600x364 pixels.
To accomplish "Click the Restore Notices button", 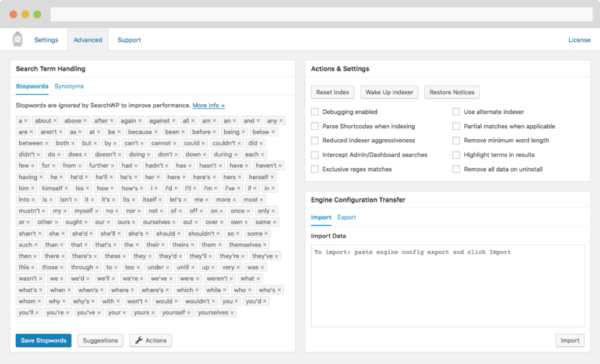I will [x=451, y=92].
